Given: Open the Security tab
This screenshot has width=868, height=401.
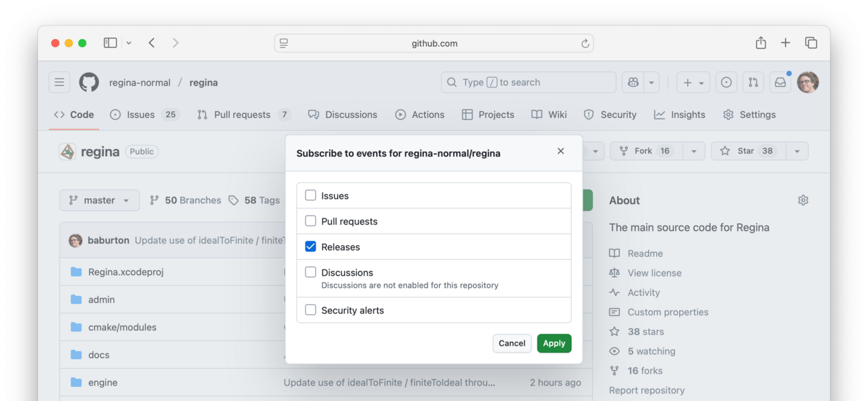Looking at the screenshot, I should 610,115.
